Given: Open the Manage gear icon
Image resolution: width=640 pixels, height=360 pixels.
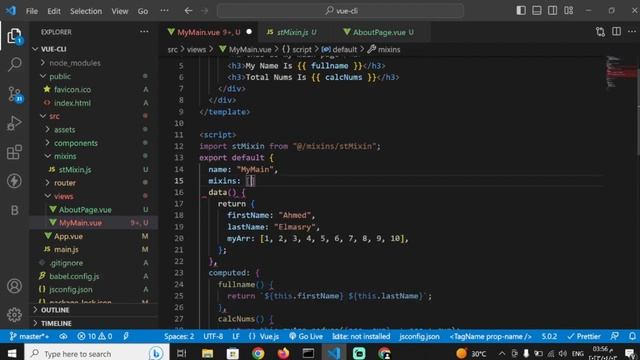Looking at the screenshot, I should [14, 315].
